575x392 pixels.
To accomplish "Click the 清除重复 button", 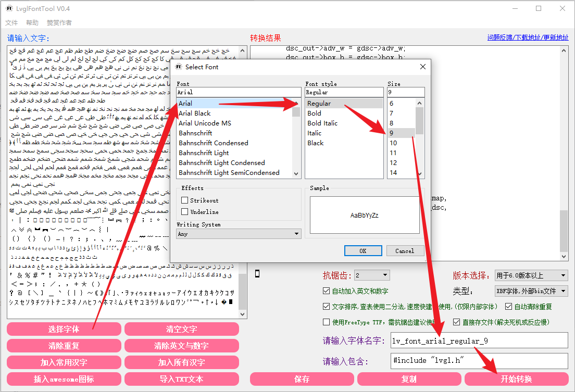I will click(x=64, y=346).
